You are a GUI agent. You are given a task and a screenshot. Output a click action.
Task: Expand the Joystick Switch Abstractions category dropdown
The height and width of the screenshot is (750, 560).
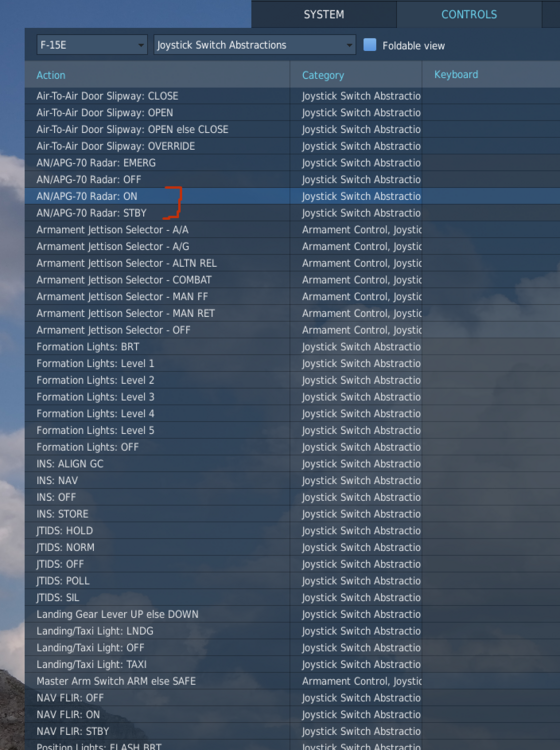click(x=254, y=45)
